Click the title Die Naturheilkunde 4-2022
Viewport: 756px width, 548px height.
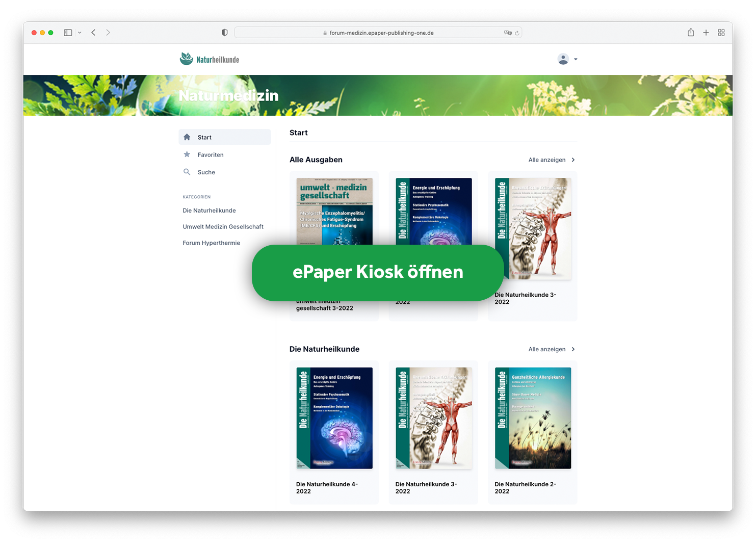pyautogui.click(x=327, y=488)
